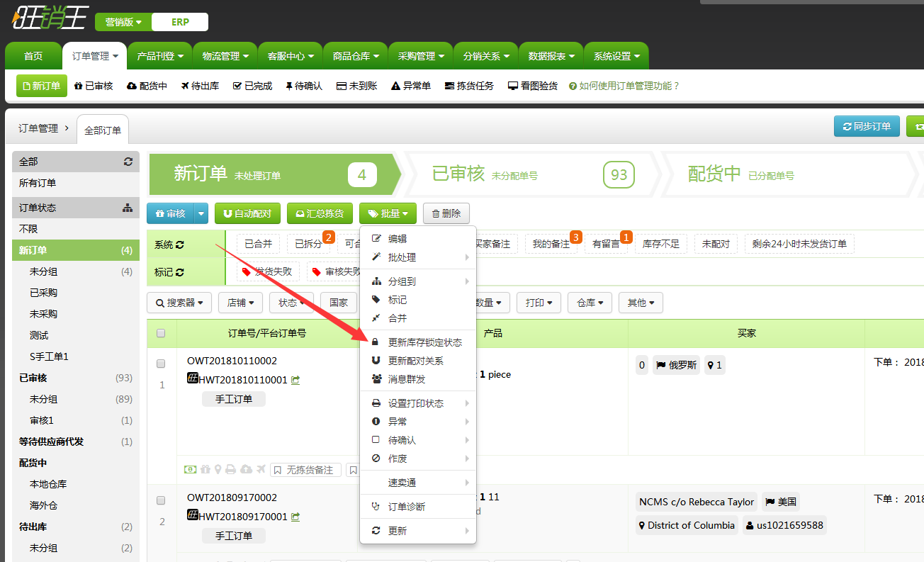Go to 已完成 checkmark shortcut

[x=253, y=86]
